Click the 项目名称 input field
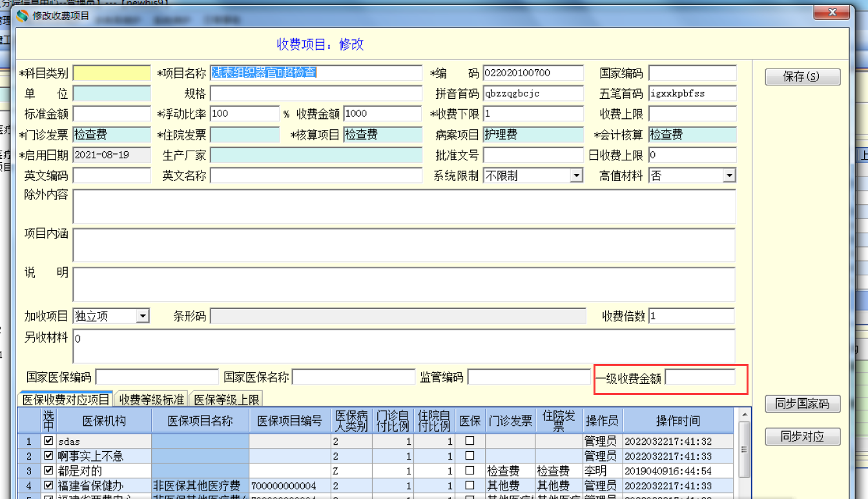The width and height of the screenshot is (868, 499). 316,73
